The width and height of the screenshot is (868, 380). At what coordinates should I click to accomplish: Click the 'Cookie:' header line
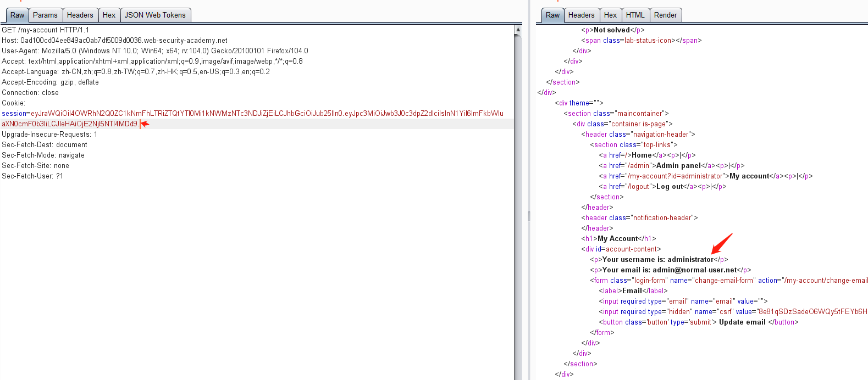(14, 103)
